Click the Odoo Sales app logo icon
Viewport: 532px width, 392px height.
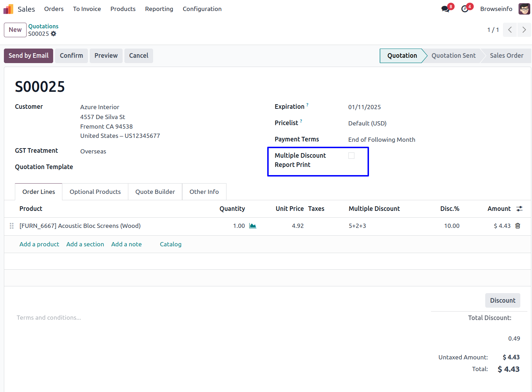tap(8, 9)
